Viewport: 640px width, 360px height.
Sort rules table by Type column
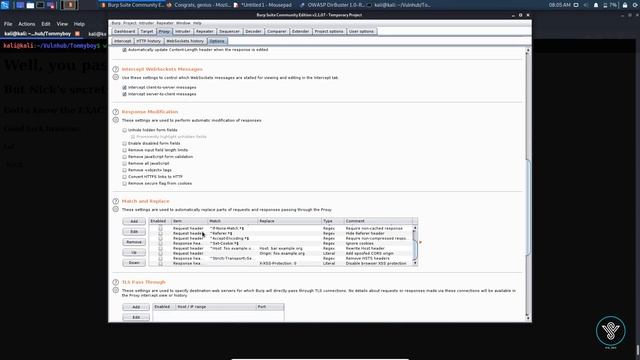click(x=333, y=221)
